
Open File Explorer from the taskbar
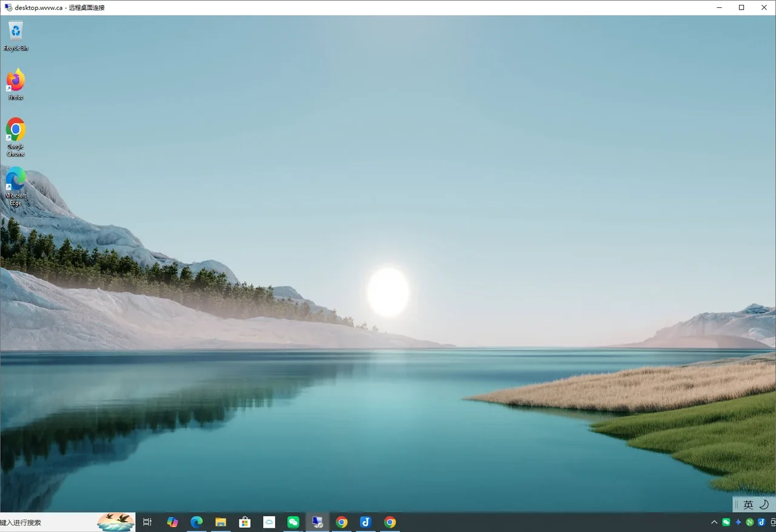(x=221, y=522)
